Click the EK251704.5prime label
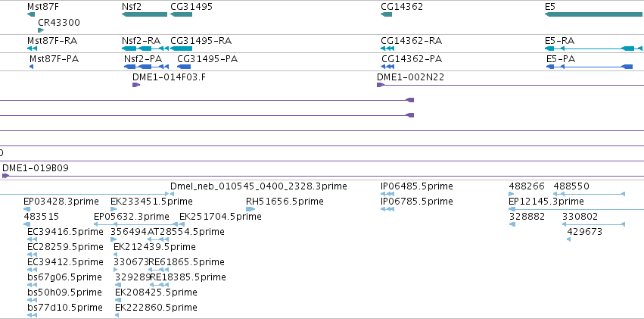This screenshot has width=644, height=319. pos(220,216)
